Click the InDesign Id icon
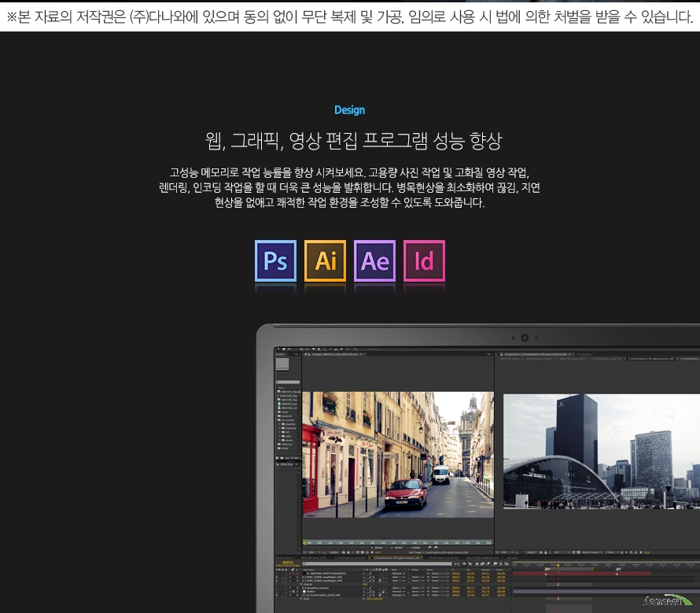The width and height of the screenshot is (700, 613). (x=424, y=261)
